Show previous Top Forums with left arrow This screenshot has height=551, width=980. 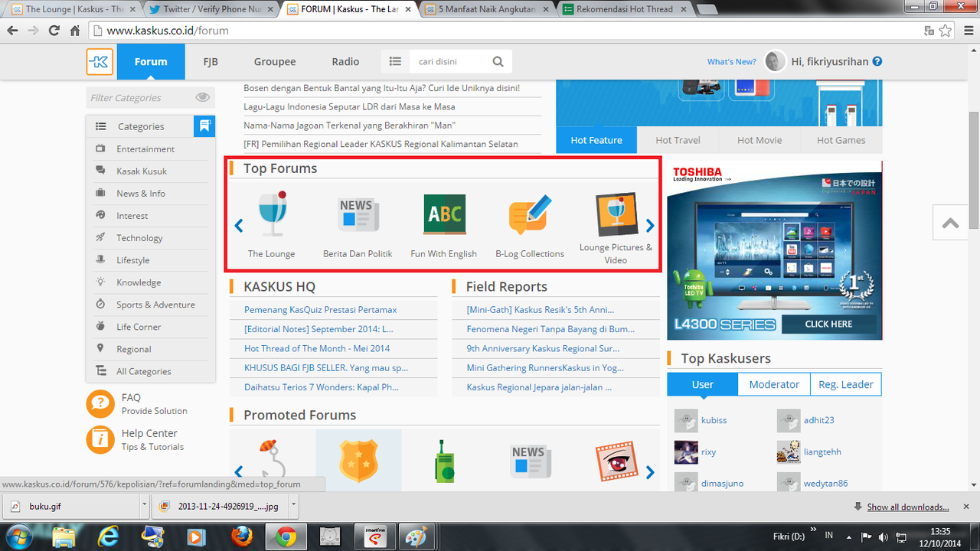point(238,226)
